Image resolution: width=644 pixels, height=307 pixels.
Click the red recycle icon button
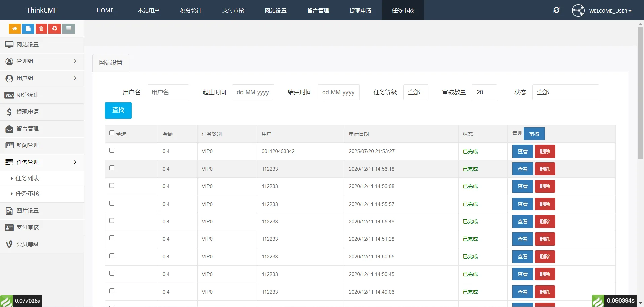click(x=55, y=29)
